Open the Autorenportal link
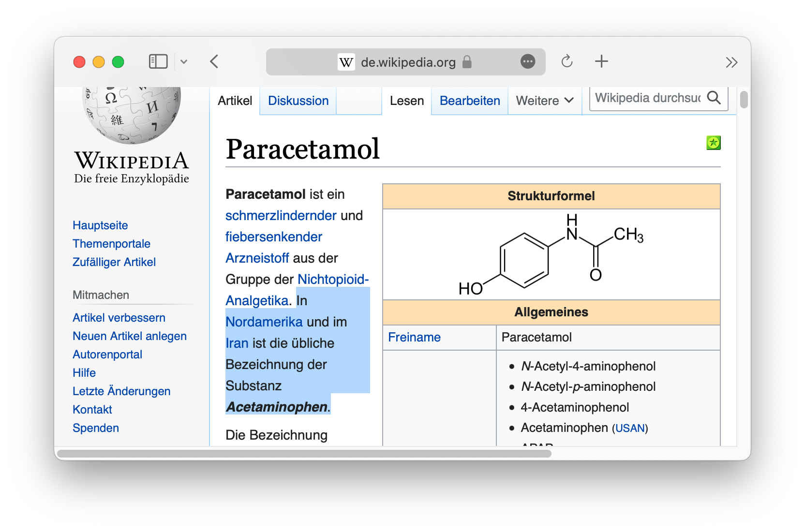The width and height of the screenshot is (805, 532). 107,355
